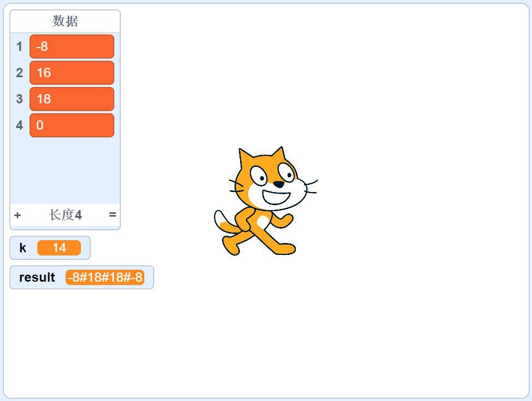The image size is (532, 401).
Task: Click the result variable name label
Action: click(x=37, y=277)
